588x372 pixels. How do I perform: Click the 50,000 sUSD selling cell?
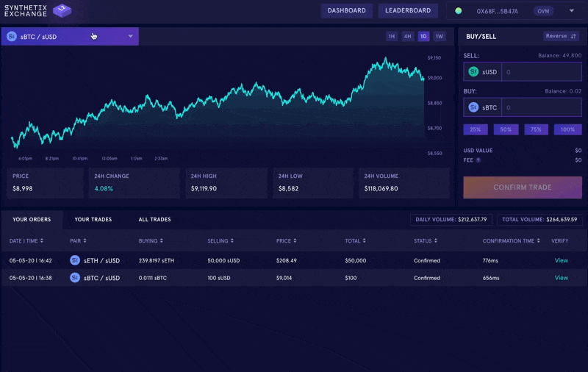223,260
